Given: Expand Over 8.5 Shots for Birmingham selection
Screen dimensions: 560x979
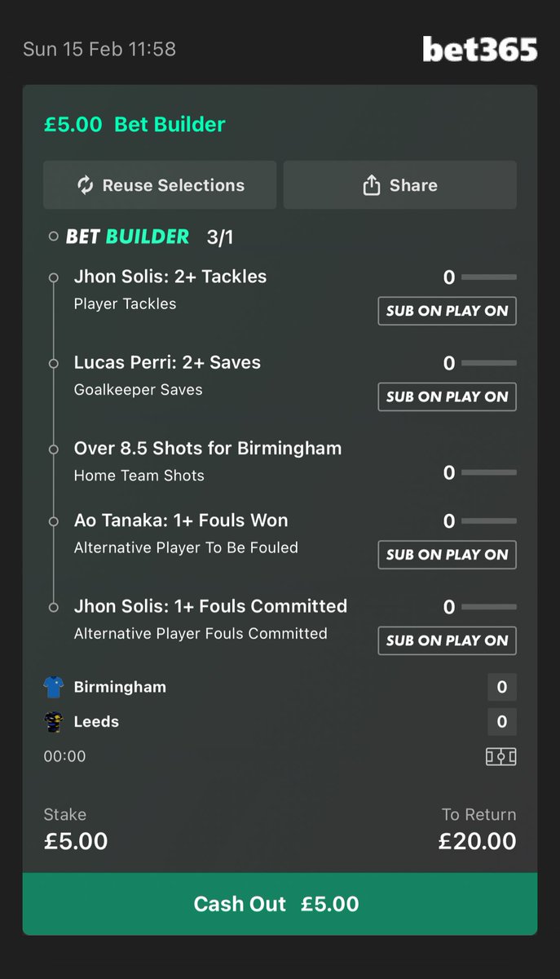Looking at the screenshot, I should 280,461.
